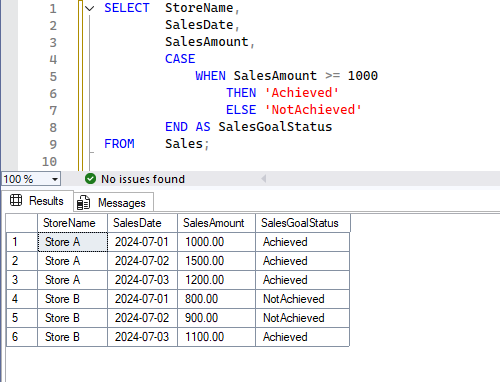
Task: Click the 800.00 sales amount cell
Action: (216, 299)
